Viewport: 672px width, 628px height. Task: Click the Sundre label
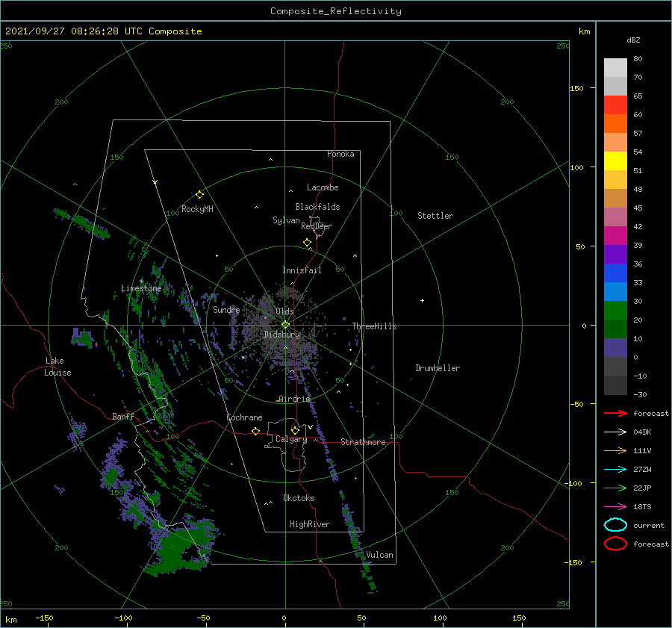pos(226,309)
